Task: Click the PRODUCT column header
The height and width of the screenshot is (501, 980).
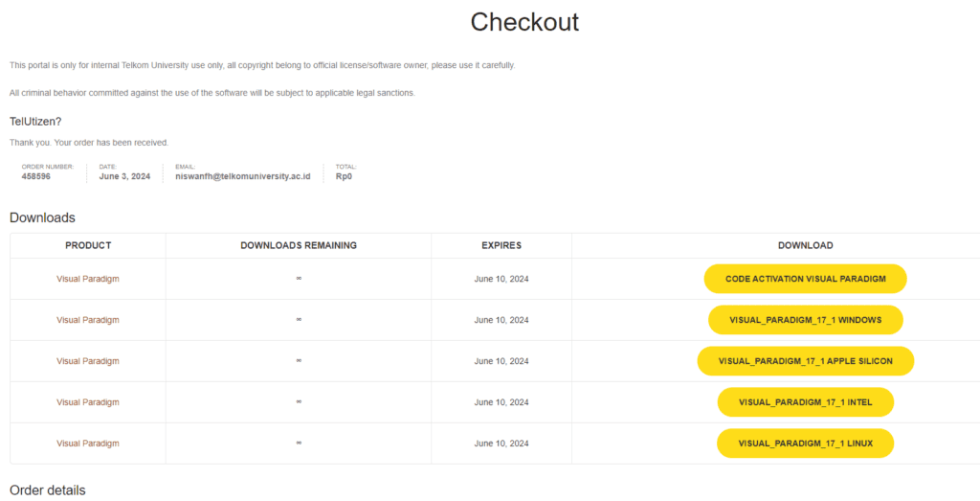Action: pyautogui.click(x=88, y=246)
